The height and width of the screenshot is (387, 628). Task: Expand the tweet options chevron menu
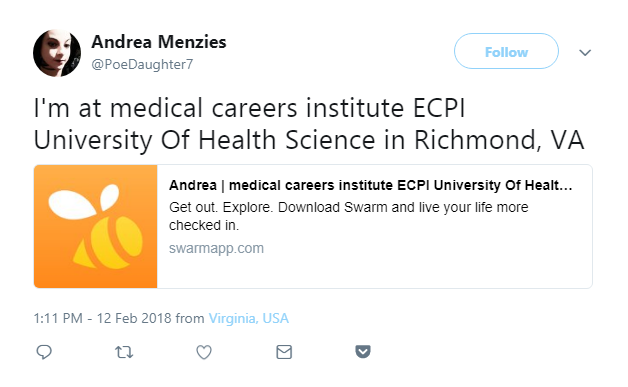(585, 52)
